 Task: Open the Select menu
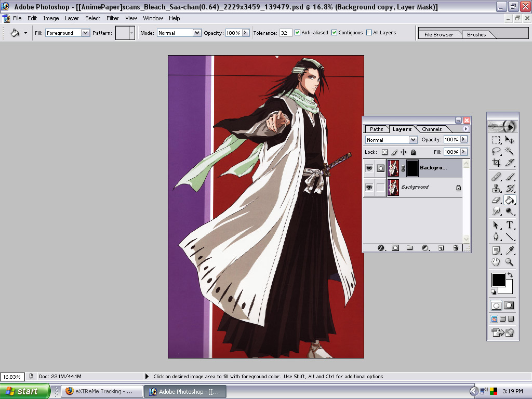[x=92, y=18]
